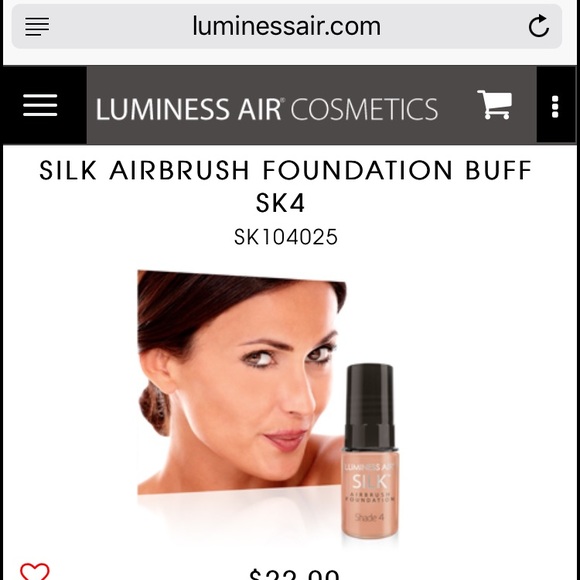The height and width of the screenshot is (580, 580).
Task: Tap the COSMETICS word in header
Action: coord(364,109)
